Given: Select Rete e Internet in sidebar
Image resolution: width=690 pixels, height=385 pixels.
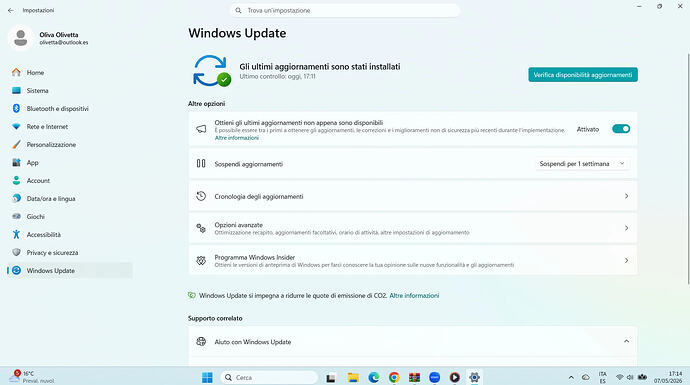Looking at the screenshot, I should click(70, 127).
